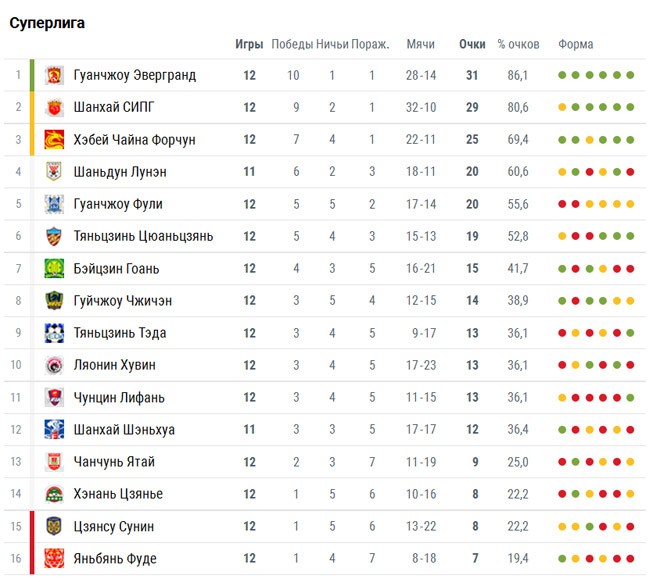
Task: Click first yellow form dot for Шанхай СИПГ
Action: click(x=562, y=107)
